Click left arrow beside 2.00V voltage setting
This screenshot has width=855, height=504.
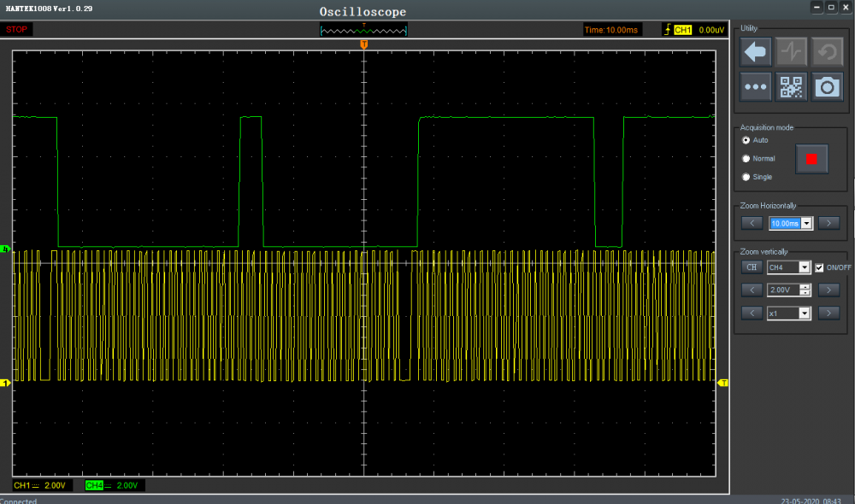(752, 290)
